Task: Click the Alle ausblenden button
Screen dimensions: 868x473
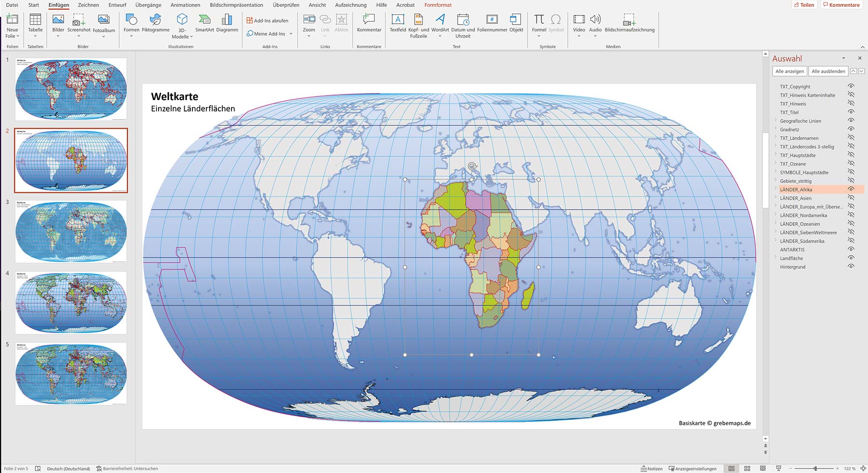Action: (828, 71)
